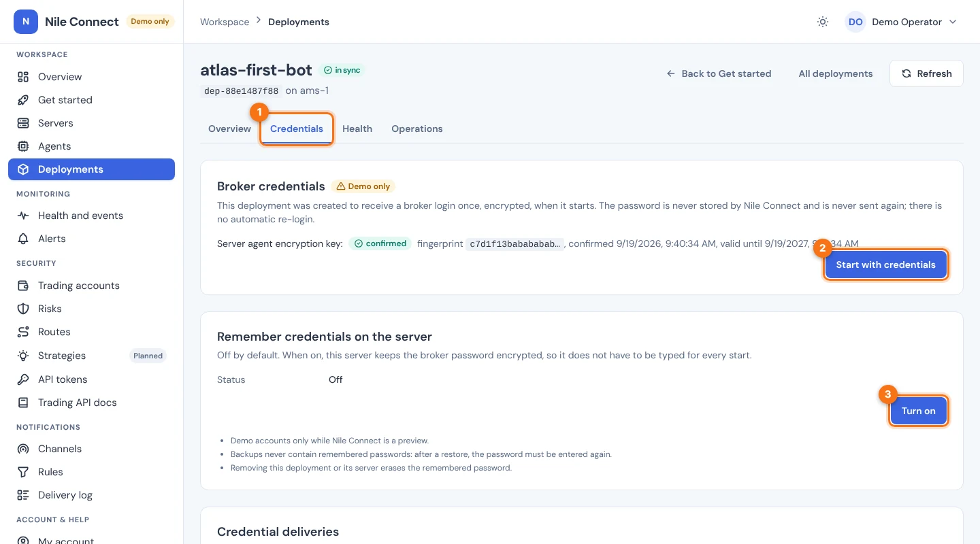
Task: Click the Workspace breadcrumb
Action: [225, 22]
